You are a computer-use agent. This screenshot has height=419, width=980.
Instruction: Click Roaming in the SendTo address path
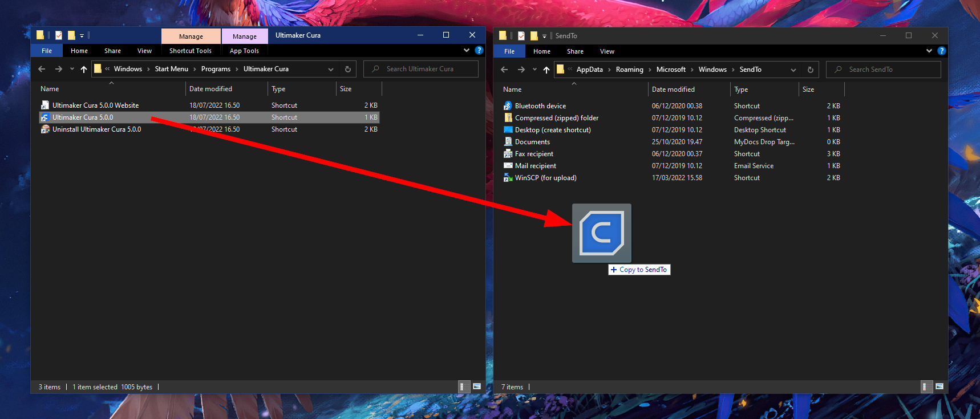pos(629,70)
